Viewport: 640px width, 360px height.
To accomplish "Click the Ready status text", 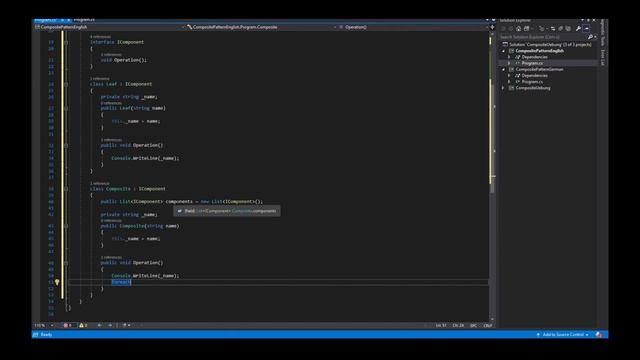I will coord(46,335).
